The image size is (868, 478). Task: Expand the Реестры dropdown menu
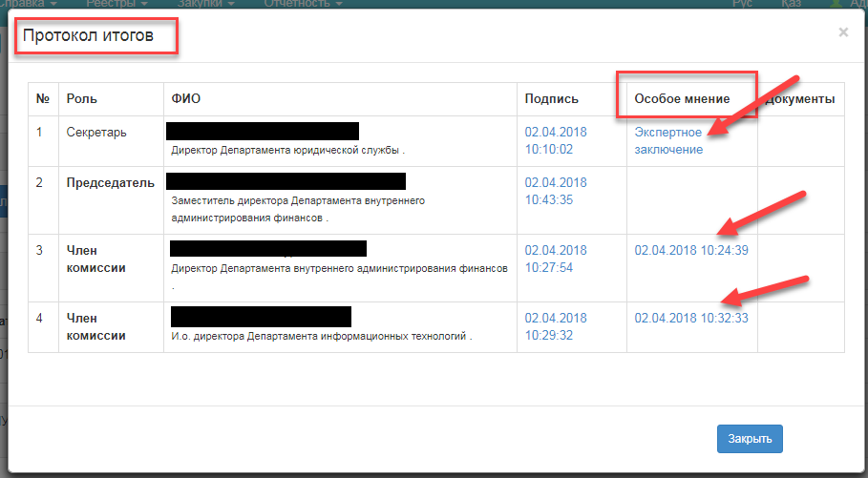pyautogui.click(x=118, y=4)
